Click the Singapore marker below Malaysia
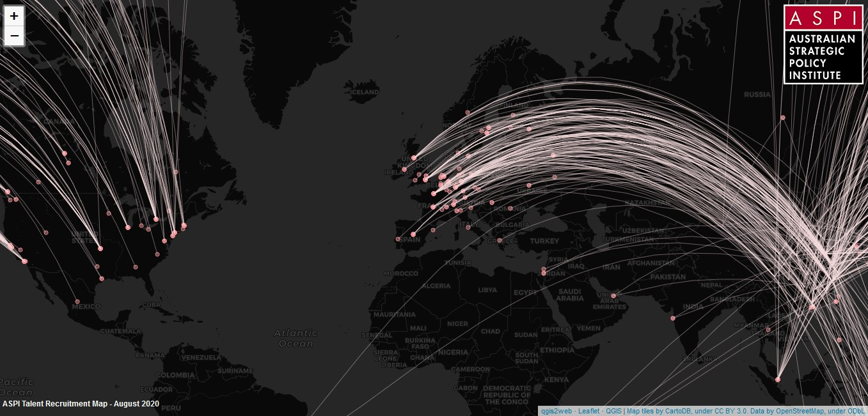 click(x=778, y=380)
